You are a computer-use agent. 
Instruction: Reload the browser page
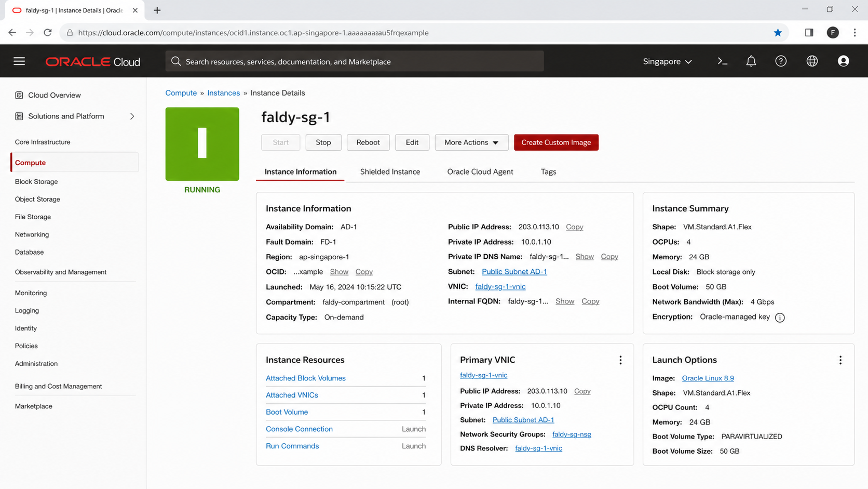pos(48,33)
